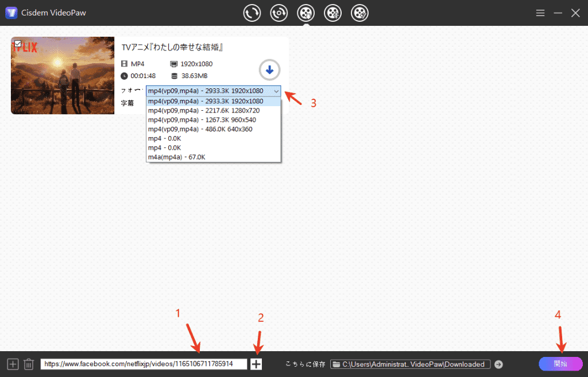
Task: Click the Cisdem VideoPaw app logo
Action: pyautogui.click(x=11, y=13)
